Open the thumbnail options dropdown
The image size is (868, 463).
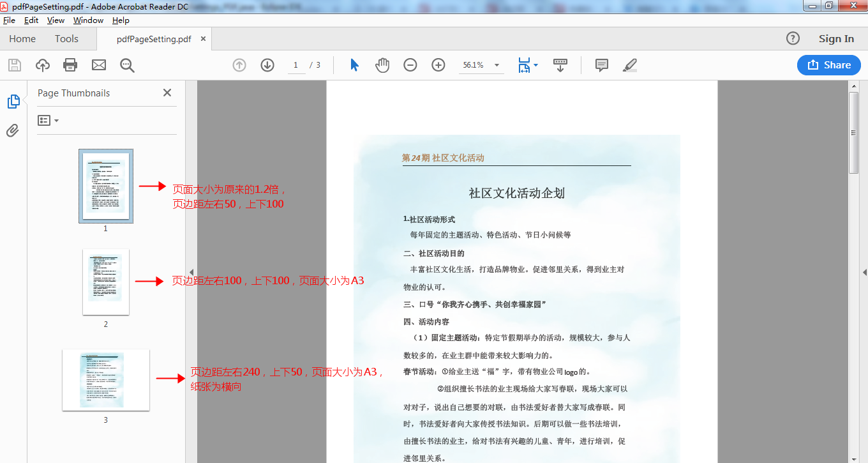(x=47, y=120)
